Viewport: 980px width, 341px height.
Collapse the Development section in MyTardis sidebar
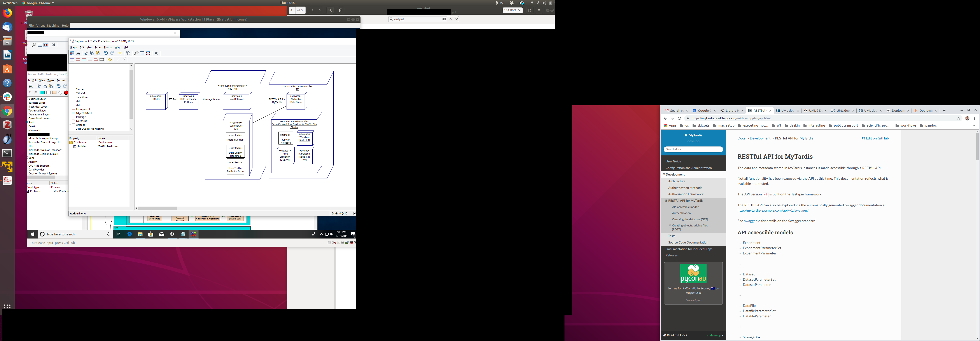[x=664, y=174]
